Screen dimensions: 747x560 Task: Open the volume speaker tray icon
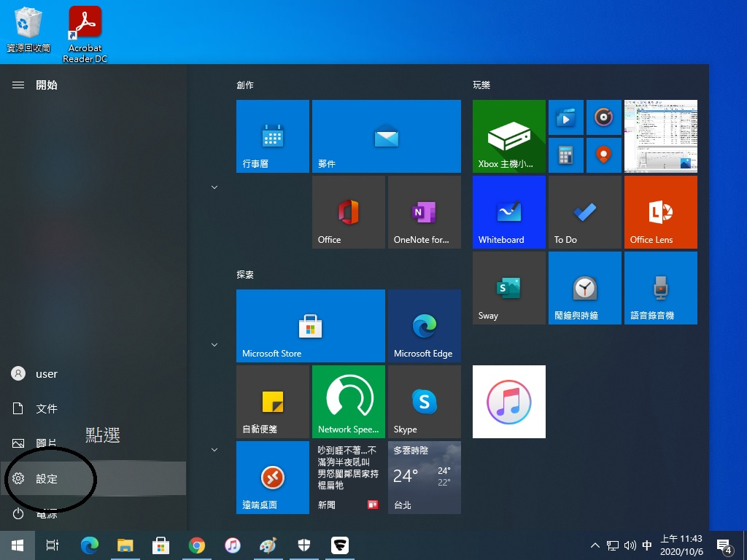point(630,545)
